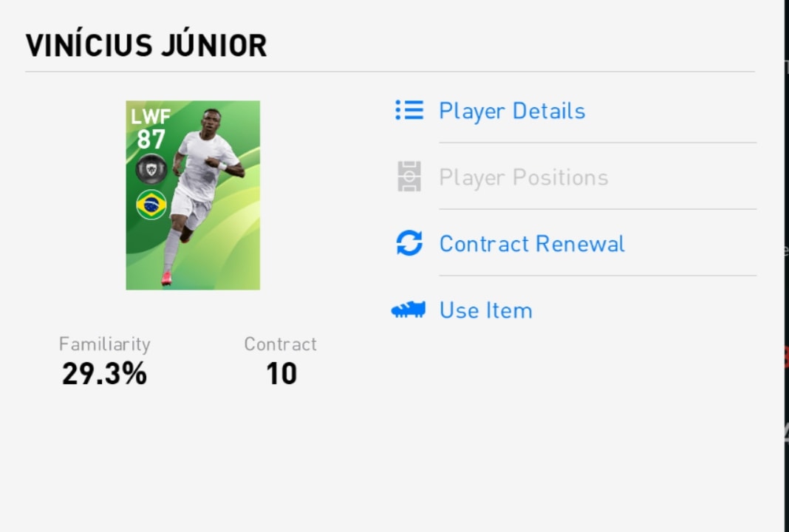Click the contract count of 10

coord(281,374)
